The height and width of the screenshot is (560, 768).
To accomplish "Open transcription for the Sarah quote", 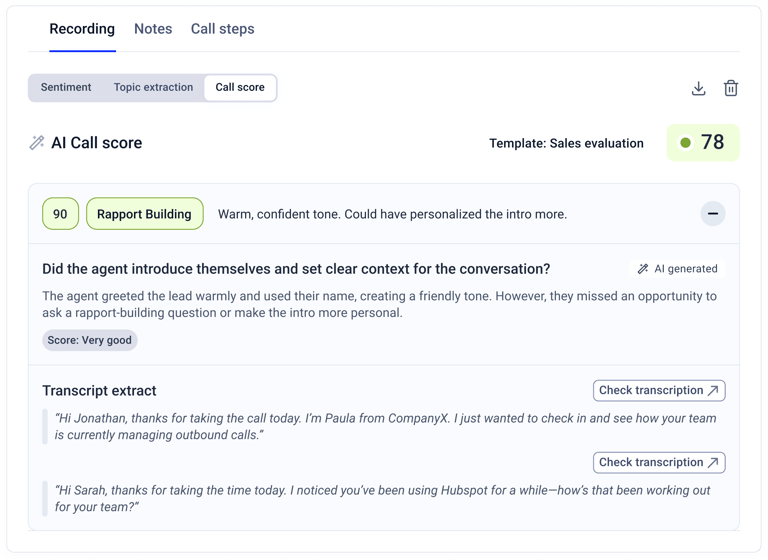I will click(x=659, y=463).
